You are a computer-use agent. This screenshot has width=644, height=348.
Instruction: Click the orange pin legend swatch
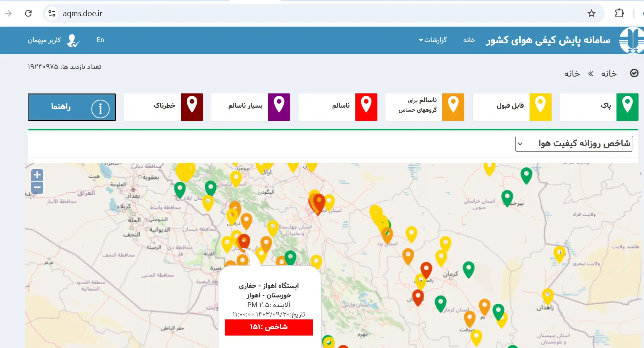tap(453, 107)
